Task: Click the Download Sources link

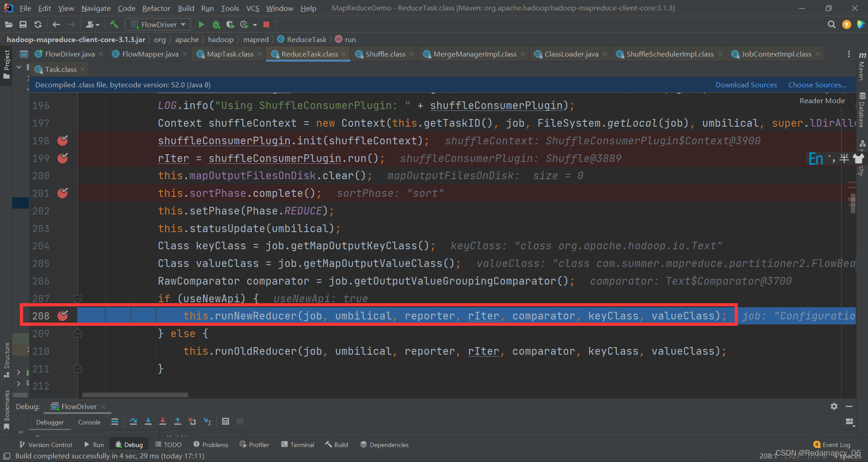Action: (x=746, y=85)
